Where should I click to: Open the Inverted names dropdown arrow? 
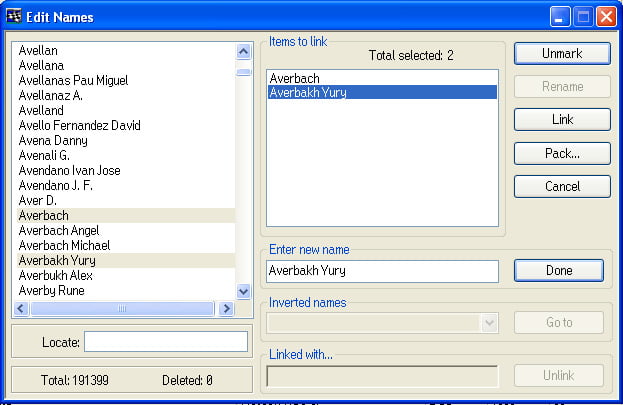[x=490, y=323]
